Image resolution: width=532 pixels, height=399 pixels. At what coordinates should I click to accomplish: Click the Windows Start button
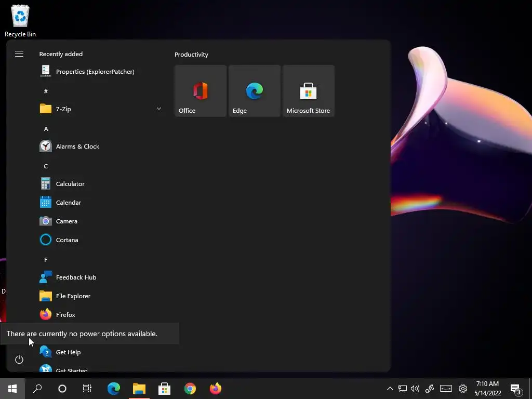click(12, 389)
